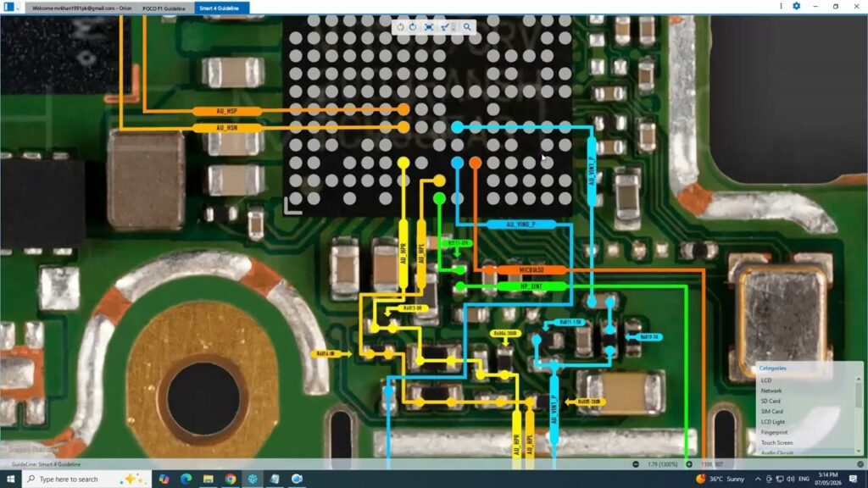Click the HP_EINT green label
The width and height of the screenshot is (868, 488).
point(531,286)
